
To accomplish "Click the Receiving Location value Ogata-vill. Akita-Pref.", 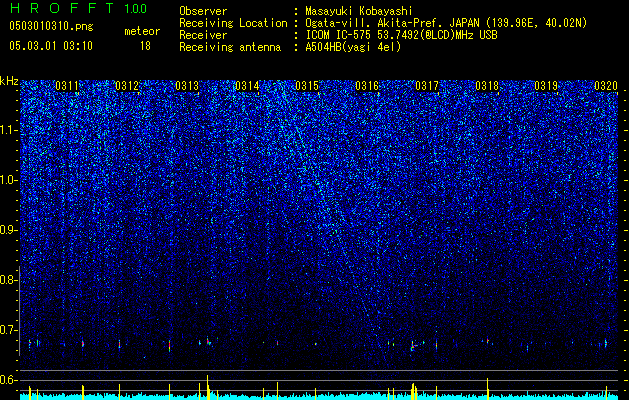I will click(x=375, y=23).
